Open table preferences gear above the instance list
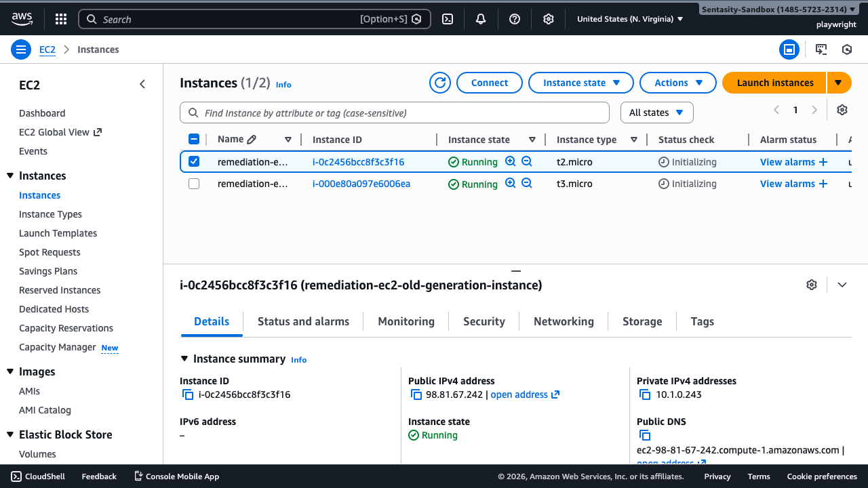Viewport: 868px width, 488px height. coord(842,109)
